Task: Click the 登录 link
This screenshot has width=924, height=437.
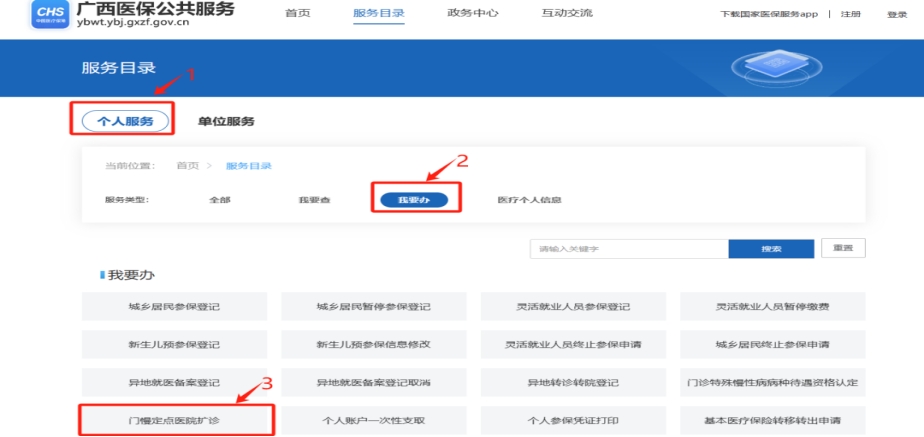Action: (x=897, y=15)
